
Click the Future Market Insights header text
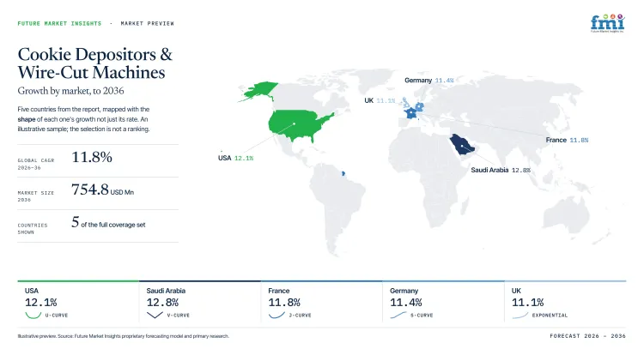point(59,23)
